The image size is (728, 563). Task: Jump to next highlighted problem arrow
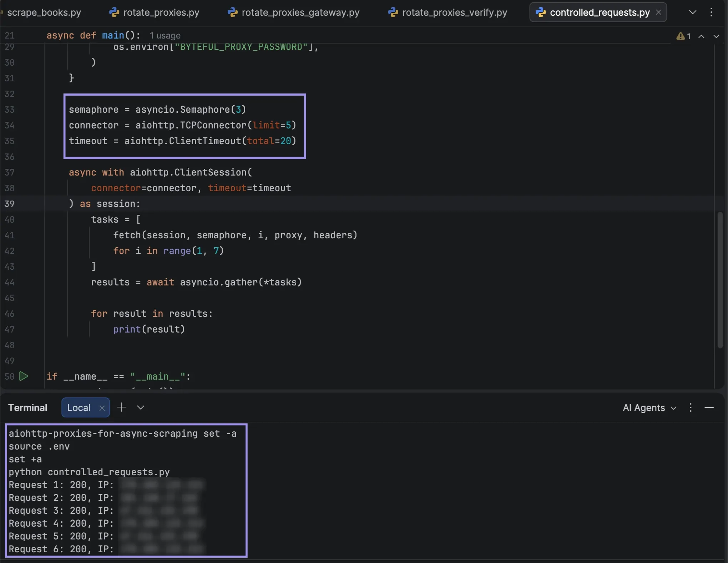[x=716, y=36]
